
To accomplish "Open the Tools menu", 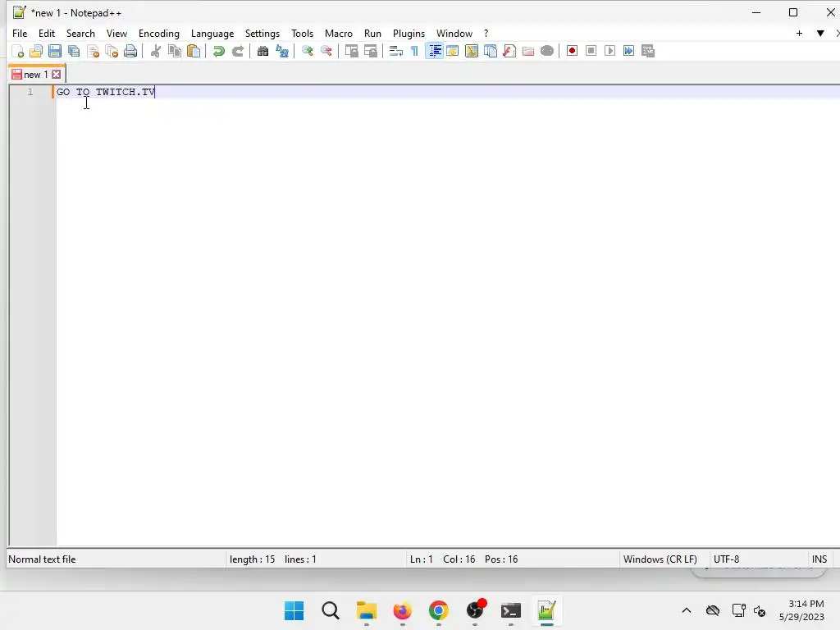I will [302, 33].
